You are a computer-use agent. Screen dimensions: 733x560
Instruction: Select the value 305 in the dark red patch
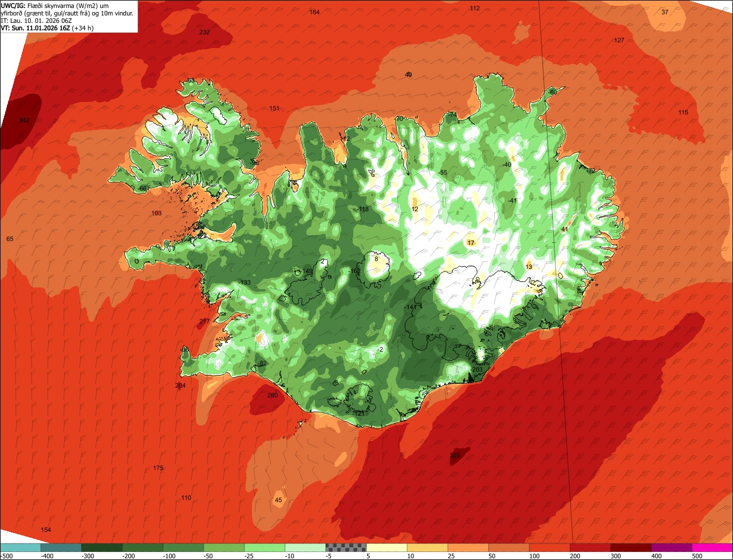(455, 455)
